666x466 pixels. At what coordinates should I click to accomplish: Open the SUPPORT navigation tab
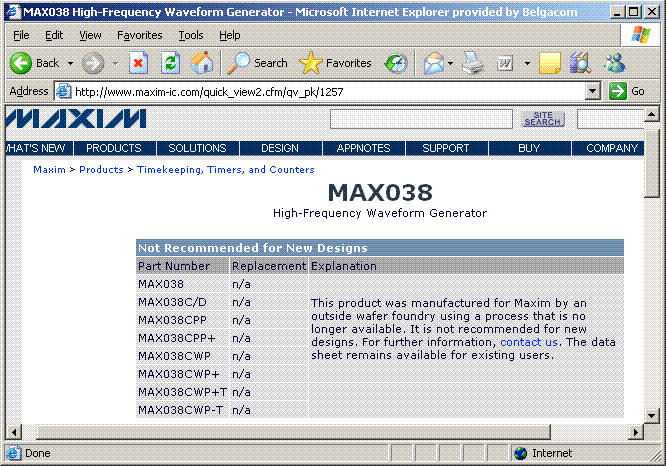(446, 148)
